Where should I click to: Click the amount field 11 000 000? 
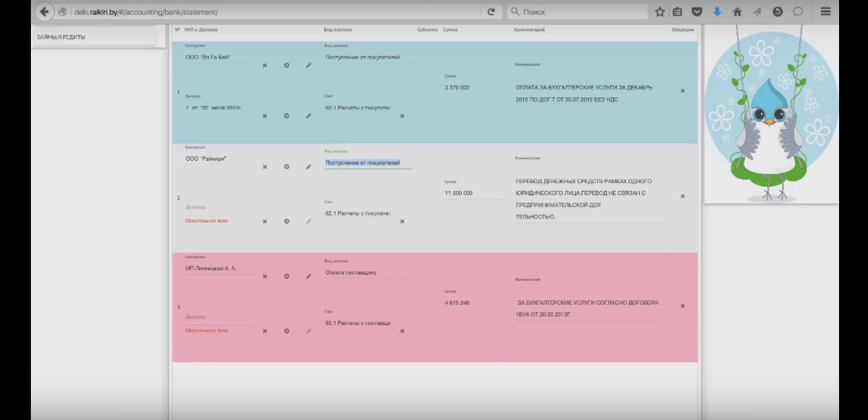tap(474, 194)
